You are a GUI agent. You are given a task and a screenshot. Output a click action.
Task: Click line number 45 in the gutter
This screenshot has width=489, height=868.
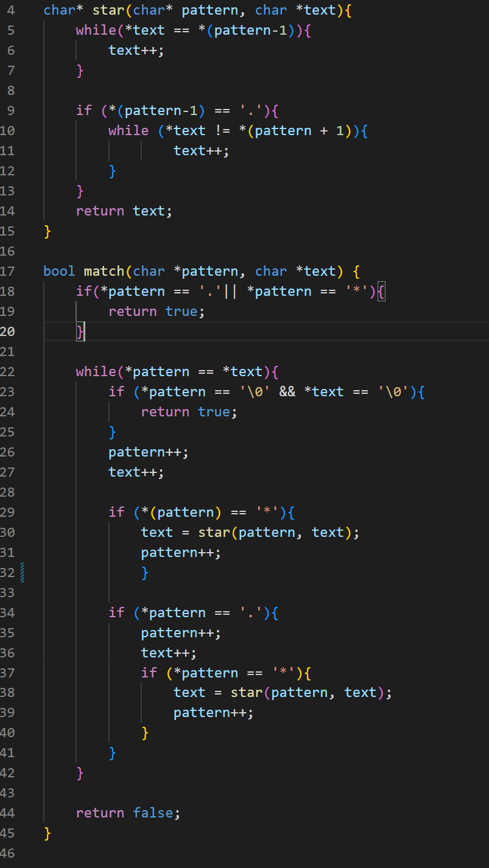click(x=7, y=833)
